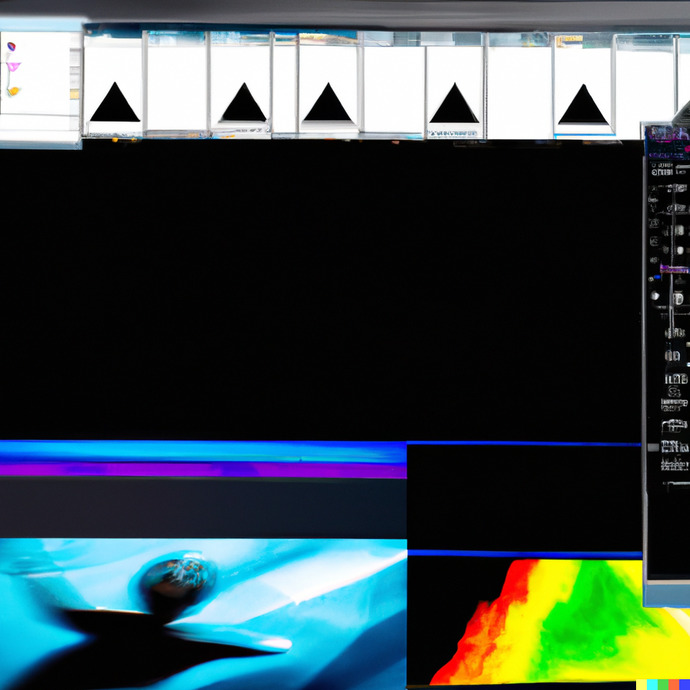690x690 pixels.
Task: Click the bright blue gradient timeline strip
Action: pos(203,452)
